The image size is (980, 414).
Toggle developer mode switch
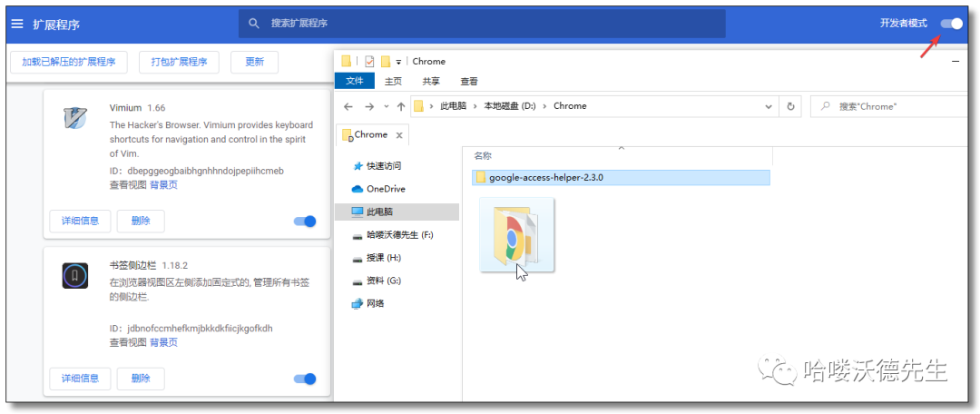click(x=952, y=23)
